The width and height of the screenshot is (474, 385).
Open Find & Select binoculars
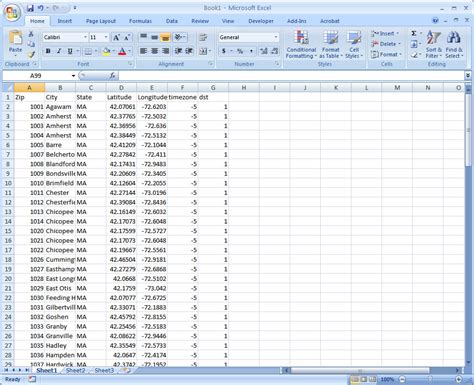point(454,44)
